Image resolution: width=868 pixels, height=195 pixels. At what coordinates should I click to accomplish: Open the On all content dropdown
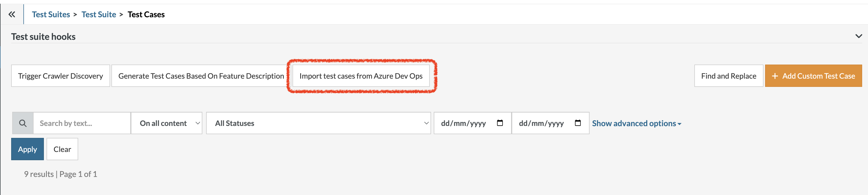point(166,123)
